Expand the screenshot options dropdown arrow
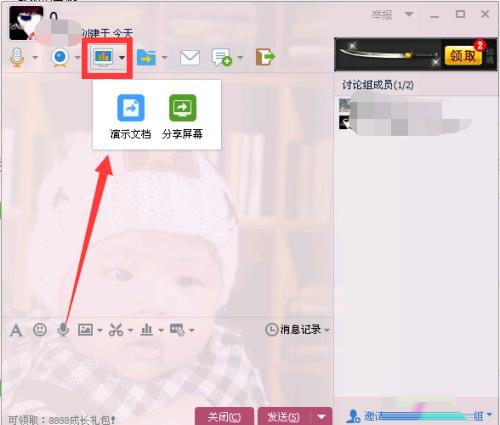 point(130,330)
